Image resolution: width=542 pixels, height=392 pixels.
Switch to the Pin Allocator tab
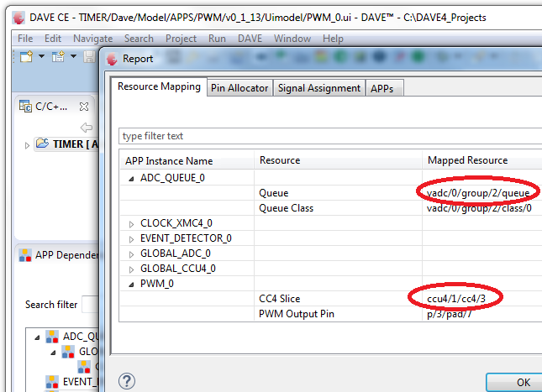click(239, 88)
